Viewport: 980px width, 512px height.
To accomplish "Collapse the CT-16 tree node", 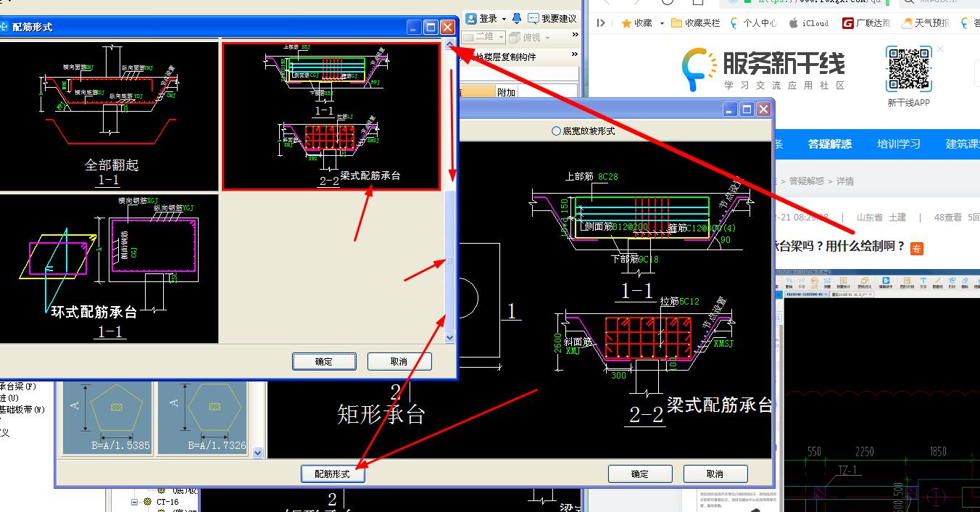I will pyautogui.click(x=134, y=502).
